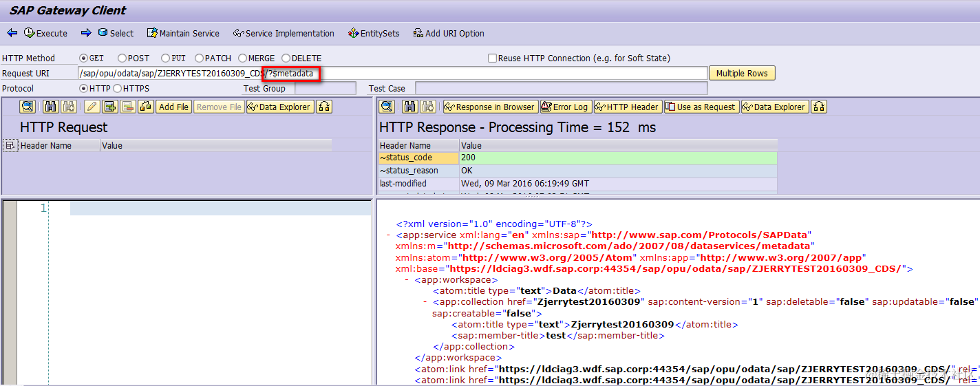Open Service Implementation
Image resolution: width=980 pixels, height=386 pixels.
(x=284, y=33)
